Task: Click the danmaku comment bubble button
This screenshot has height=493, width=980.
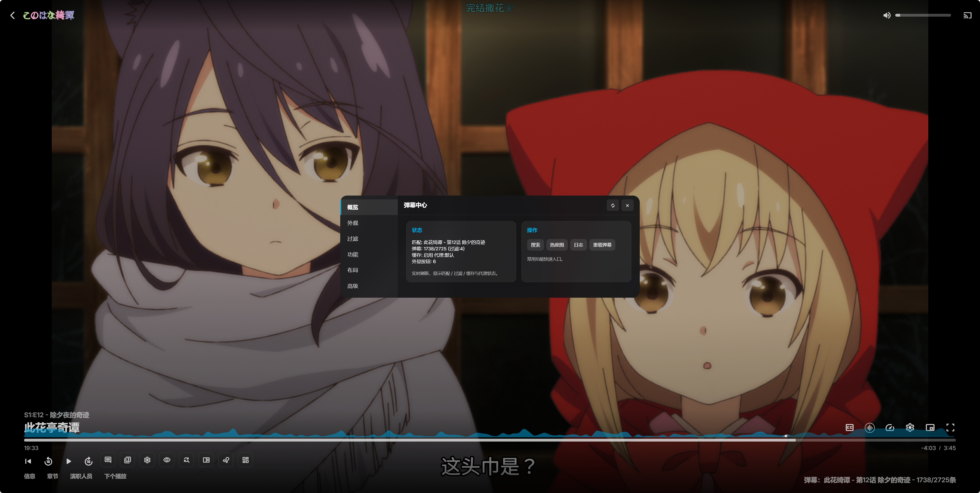Action: click(x=108, y=460)
